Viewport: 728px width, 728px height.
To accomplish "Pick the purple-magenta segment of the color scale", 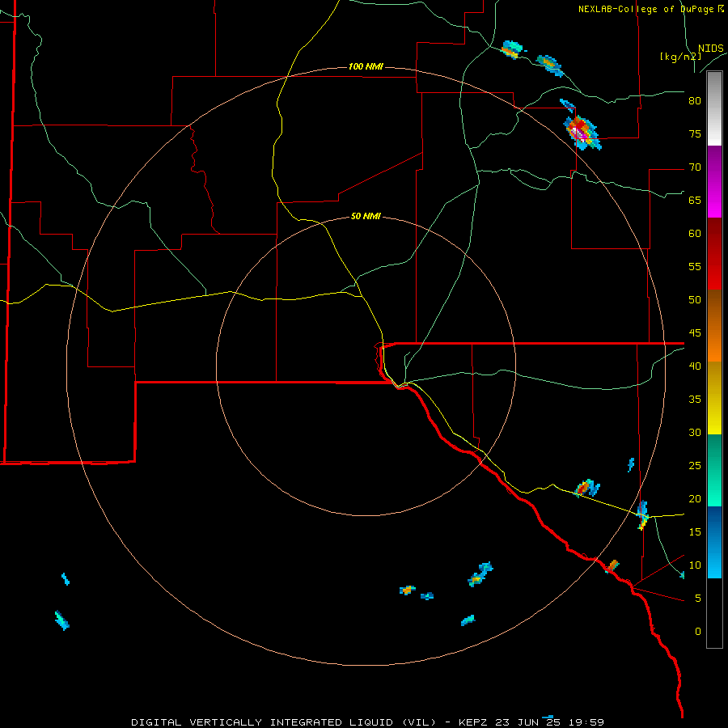I will [714, 182].
